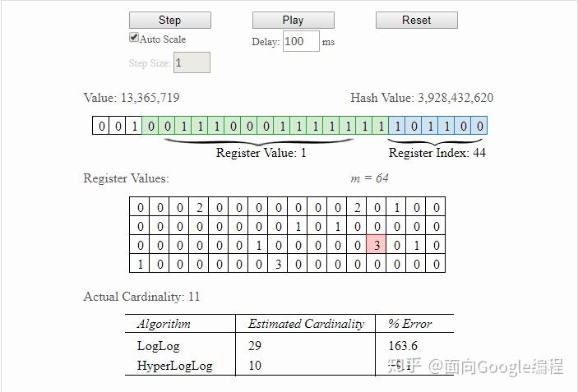This screenshot has width=578, height=392.
Task: Click LogLog error value 163.6
Action: (403, 346)
